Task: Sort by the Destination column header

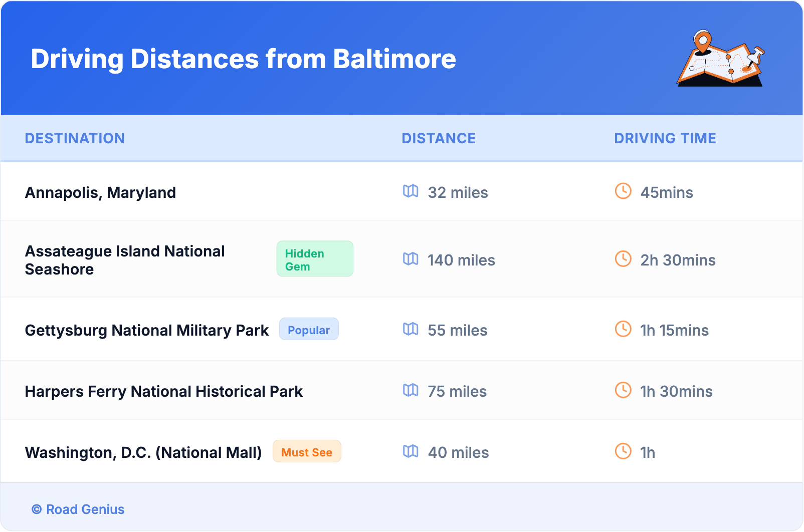Action: coord(75,138)
